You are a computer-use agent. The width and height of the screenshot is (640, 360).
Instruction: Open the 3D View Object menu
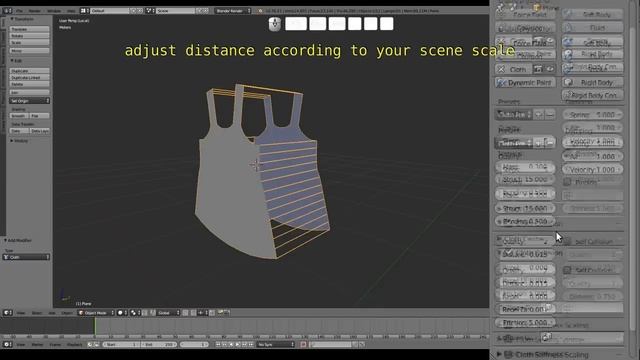click(66, 313)
